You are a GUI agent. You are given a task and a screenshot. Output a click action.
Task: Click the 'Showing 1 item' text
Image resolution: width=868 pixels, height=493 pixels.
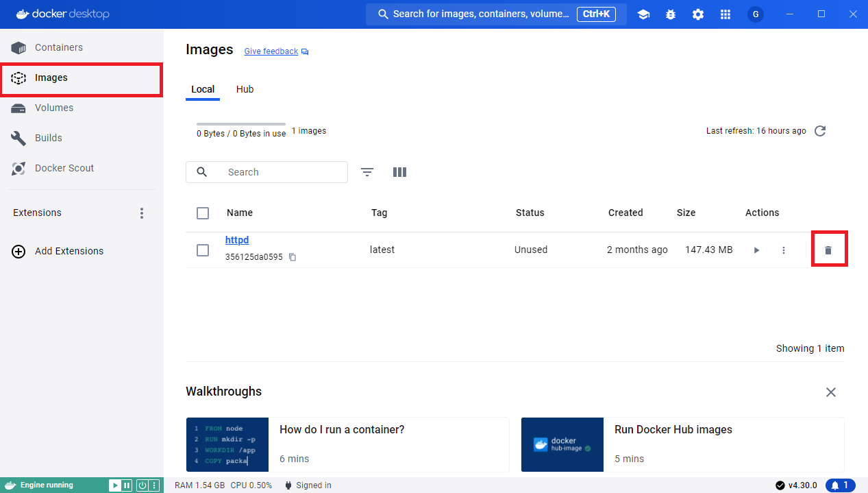[810, 348]
